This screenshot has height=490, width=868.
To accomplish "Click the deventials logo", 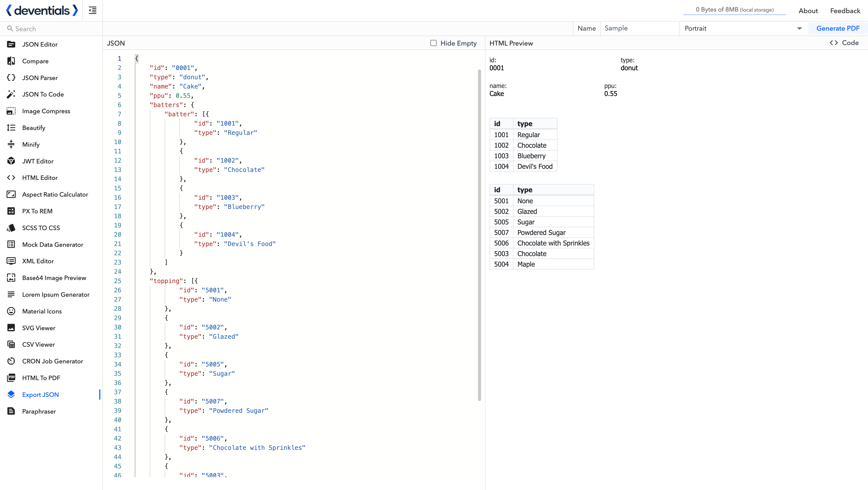I will pyautogui.click(x=42, y=11).
